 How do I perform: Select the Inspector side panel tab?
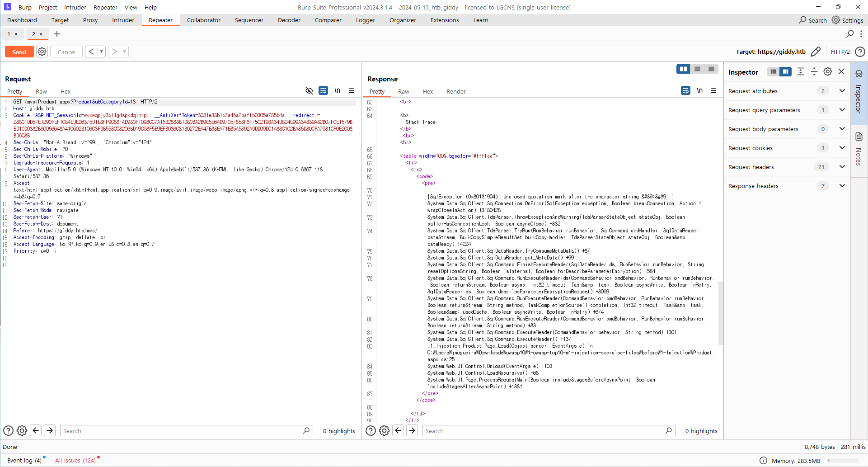click(x=859, y=93)
